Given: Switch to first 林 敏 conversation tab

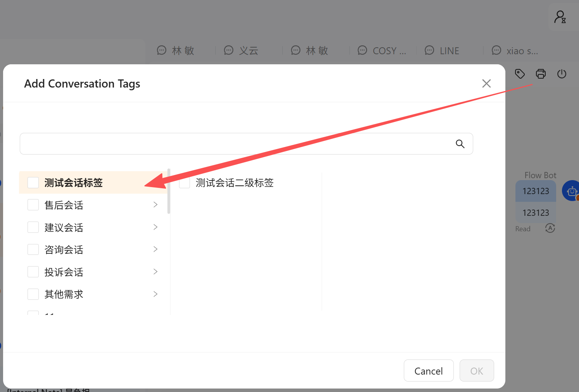Looking at the screenshot, I should point(176,50).
